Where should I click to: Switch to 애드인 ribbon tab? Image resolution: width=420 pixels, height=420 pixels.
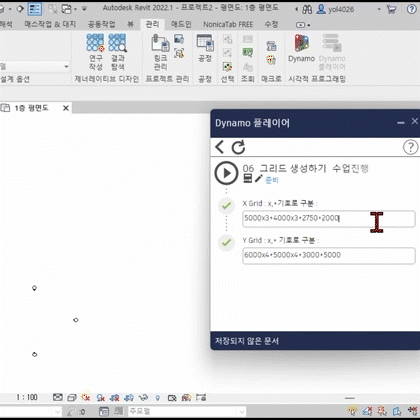pos(181,24)
